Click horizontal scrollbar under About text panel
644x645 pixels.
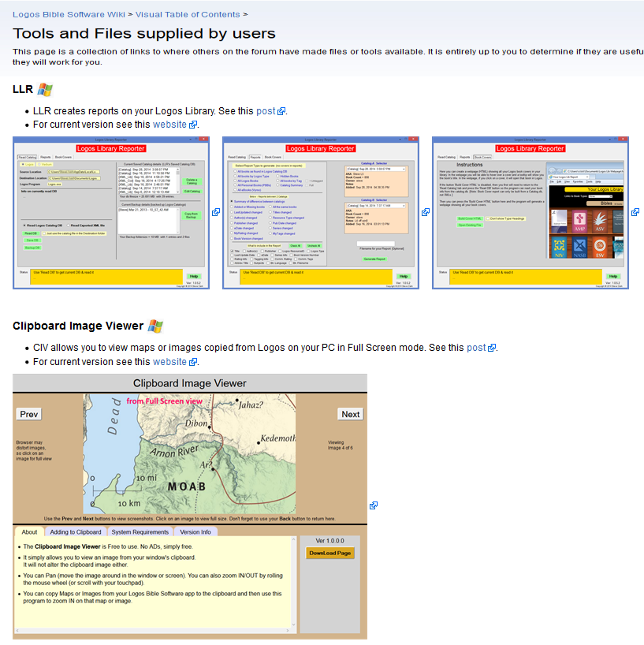pyautogui.click(x=153, y=630)
